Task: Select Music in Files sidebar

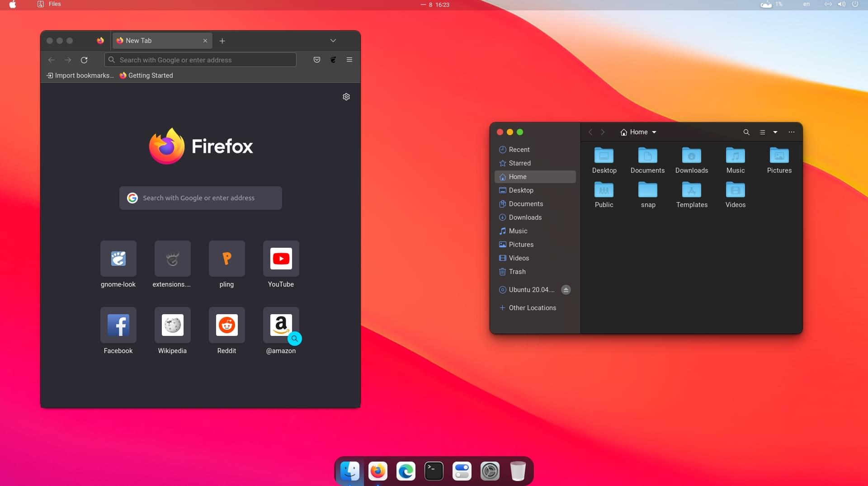Action: [535, 231]
